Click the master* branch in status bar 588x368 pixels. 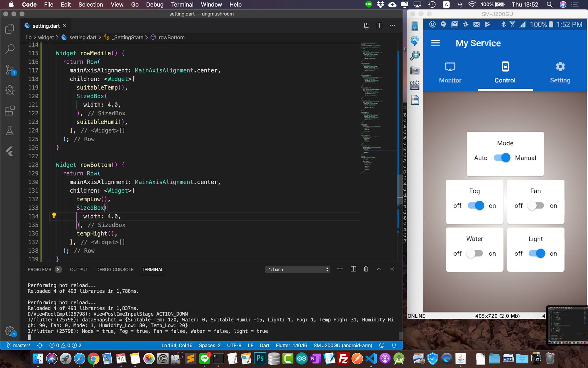point(19,345)
